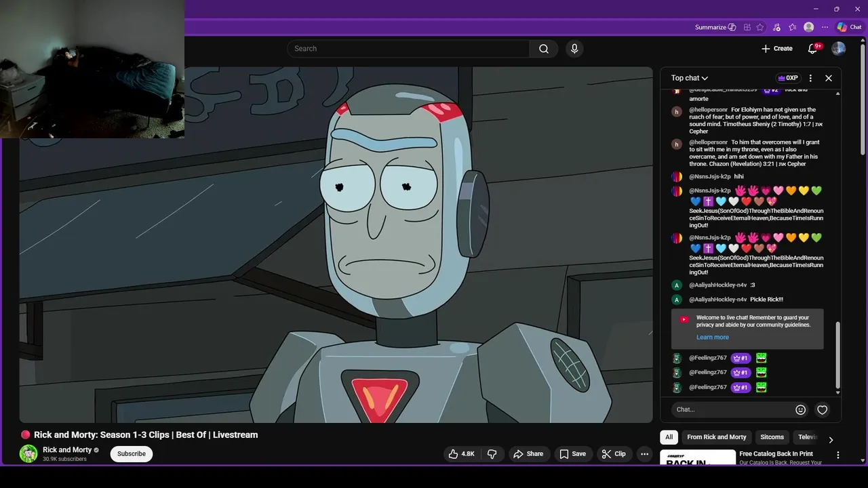This screenshot has height=488, width=868.
Task: Open more video actions ellipsis button
Action: 645,454
